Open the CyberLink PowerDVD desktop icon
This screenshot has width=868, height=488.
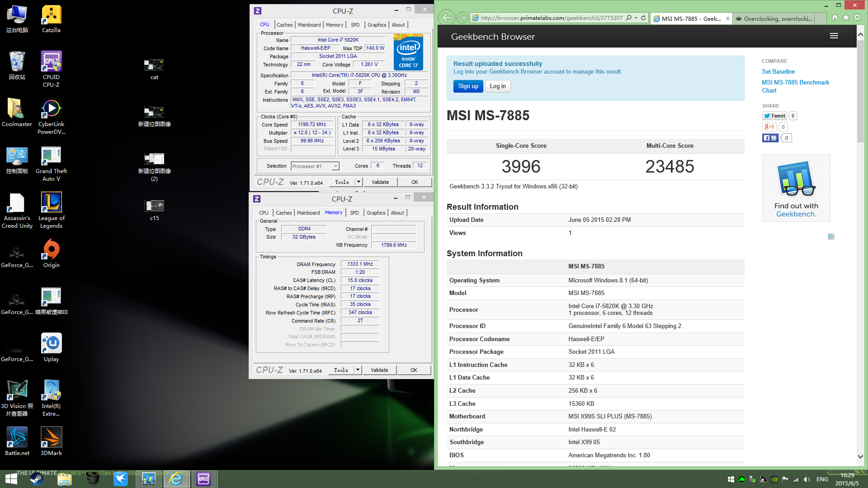(x=51, y=116)
